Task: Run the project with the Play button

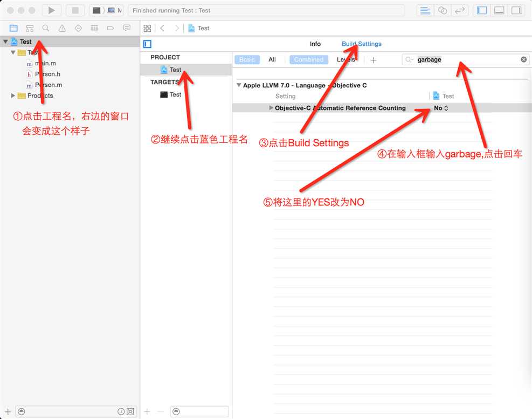Action: pyautogui.click(x=52, y=11)
